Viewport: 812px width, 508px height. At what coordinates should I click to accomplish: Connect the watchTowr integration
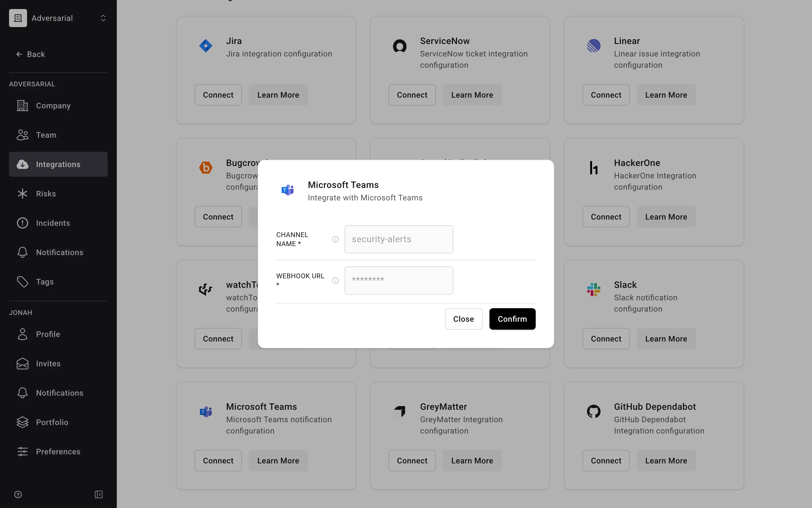(x=218, y=339)
